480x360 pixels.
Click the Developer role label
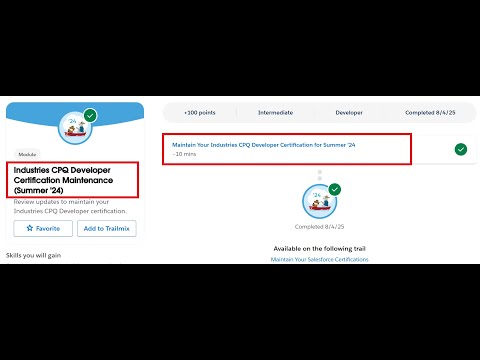click(349, 113)
